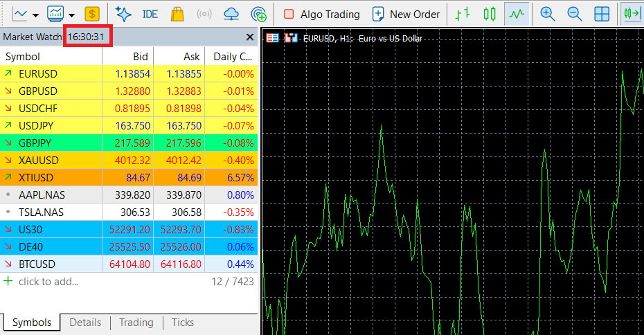Select the USDJPY symbol row

coord(129,126)
